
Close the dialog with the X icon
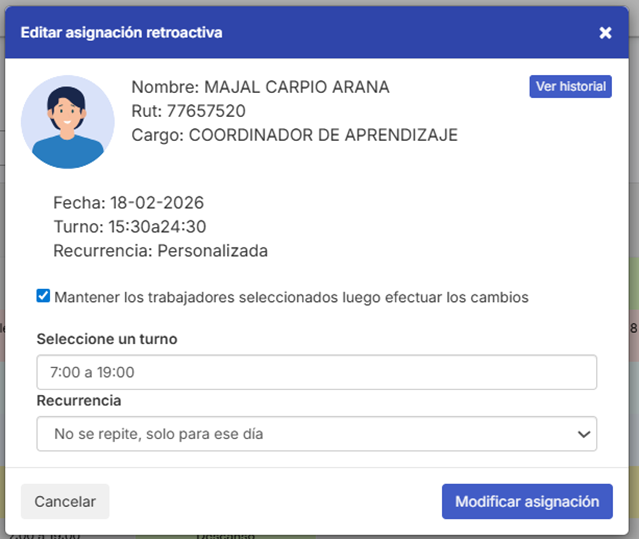[x=605, y=33]
